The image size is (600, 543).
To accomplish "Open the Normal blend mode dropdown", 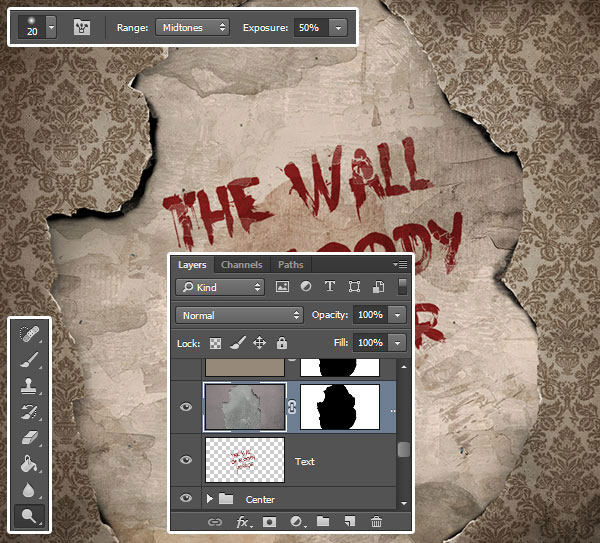I will pyautogui.click(x=239, y=314).
